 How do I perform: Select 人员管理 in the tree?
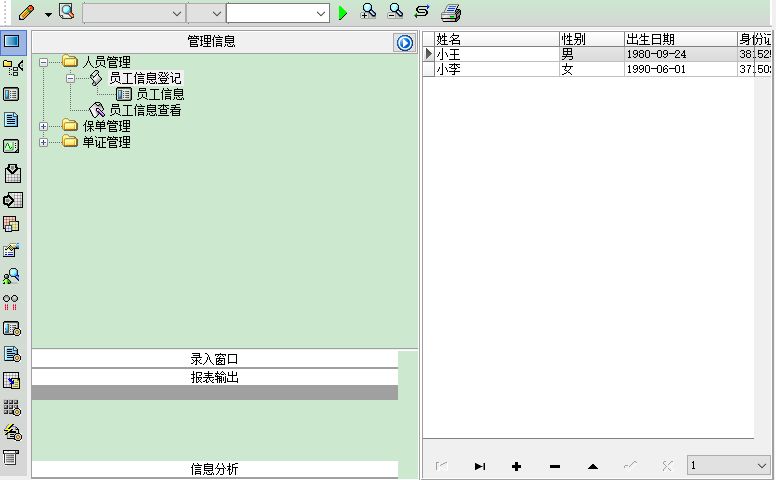click(106, 62)
